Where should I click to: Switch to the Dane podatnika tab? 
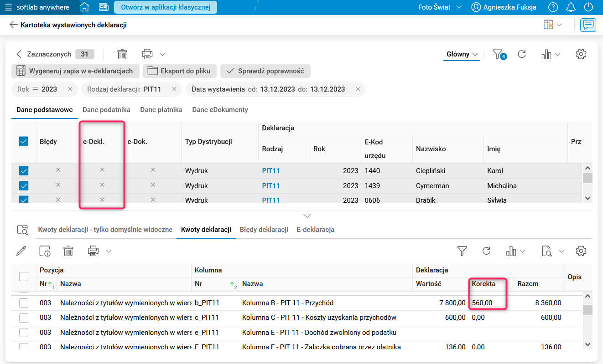point(106,110)
